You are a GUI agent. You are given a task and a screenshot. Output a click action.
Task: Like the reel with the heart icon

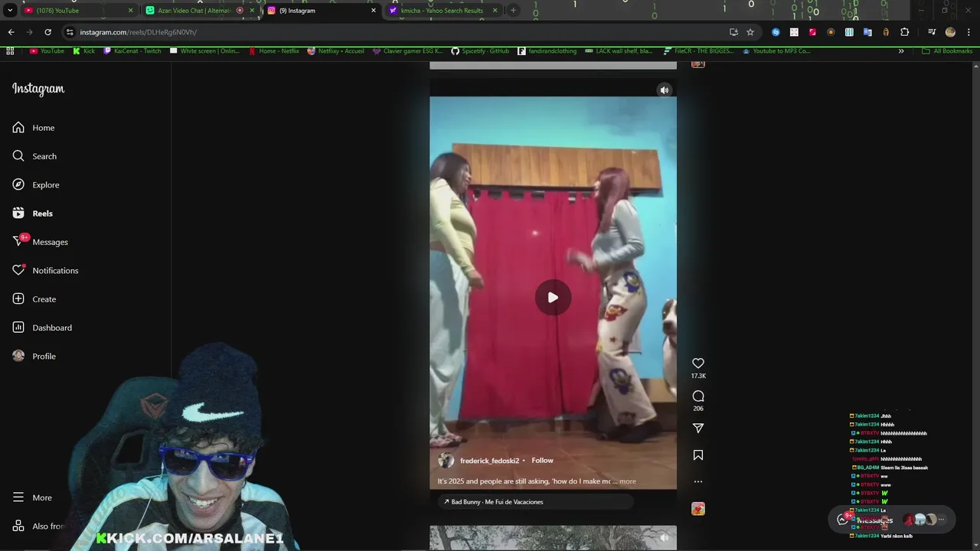698,364
